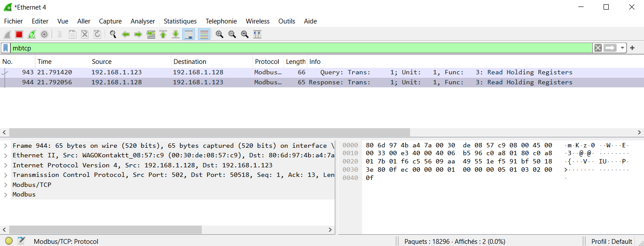
Task: Click the find packet magnifier icon
Action: tap(113, 34)
